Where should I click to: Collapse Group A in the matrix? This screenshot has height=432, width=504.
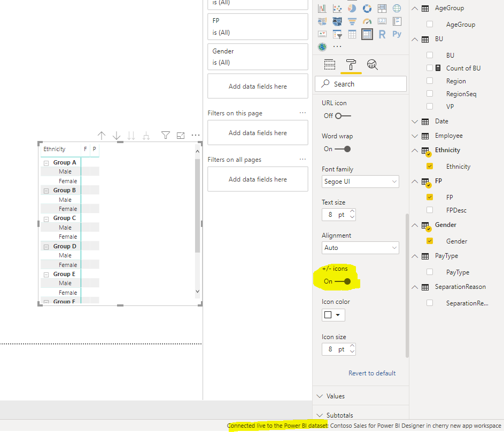click(46, 163)
